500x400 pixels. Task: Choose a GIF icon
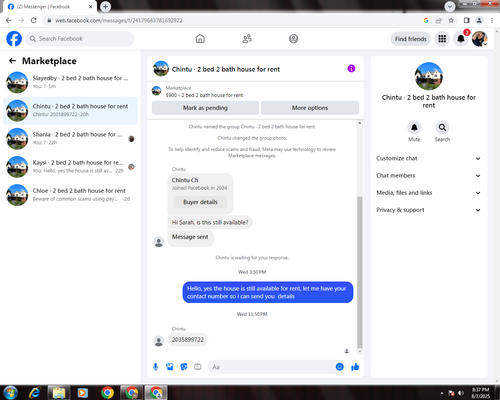[198, 367]
